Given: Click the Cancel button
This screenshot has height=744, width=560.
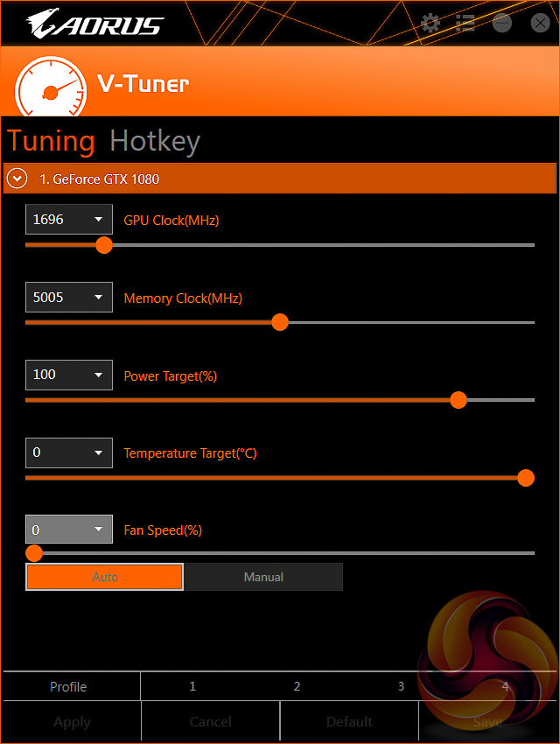Looking at the screenshot, I should (x=211, y=722).
